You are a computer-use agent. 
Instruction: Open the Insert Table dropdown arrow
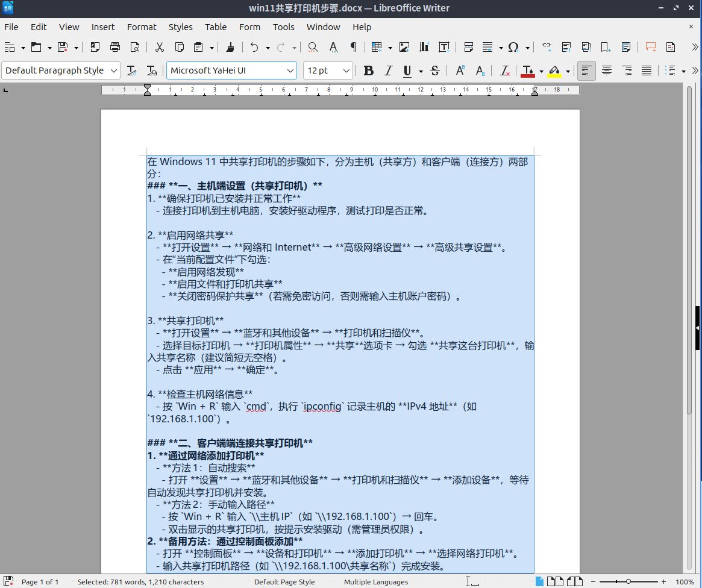[x=390, y=48]
